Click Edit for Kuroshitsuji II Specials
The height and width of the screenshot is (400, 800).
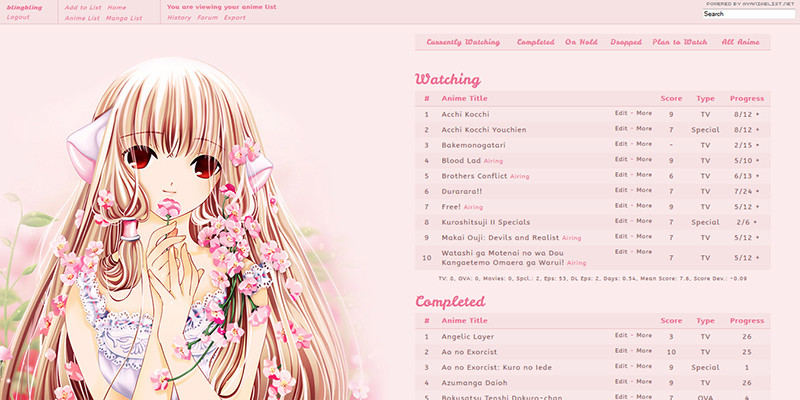click(x=621, y=221)
